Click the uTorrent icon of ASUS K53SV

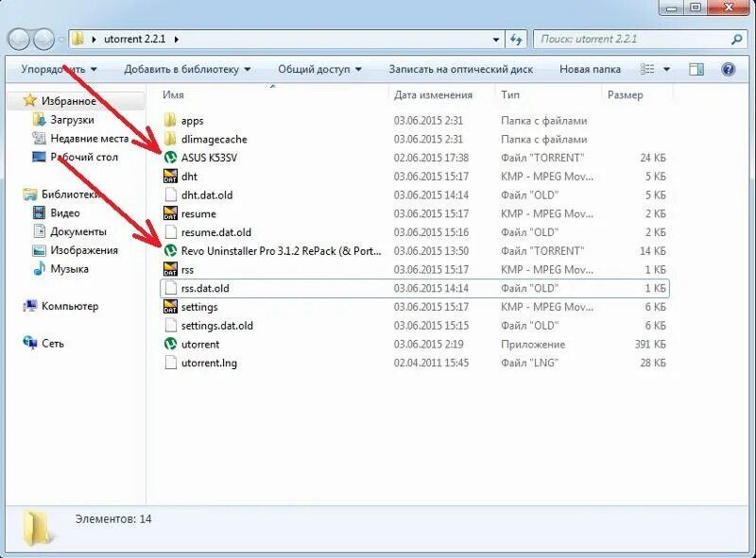click(x=171, y=157)
